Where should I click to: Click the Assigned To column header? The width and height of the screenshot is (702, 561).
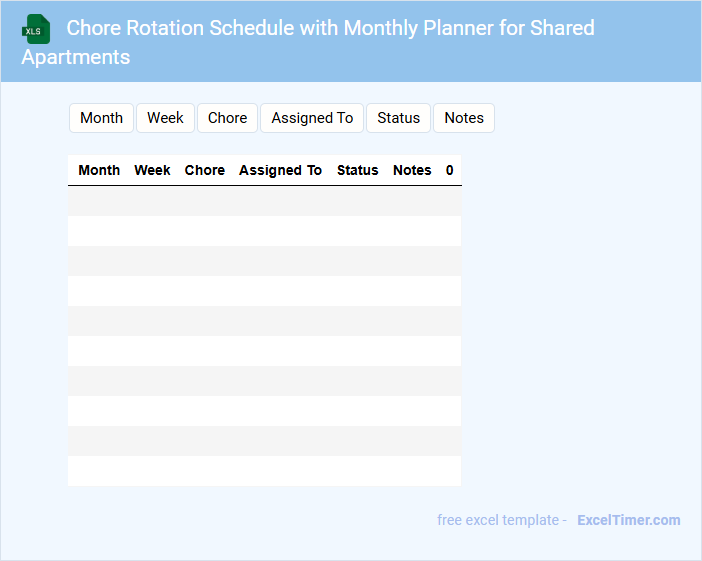280,170
